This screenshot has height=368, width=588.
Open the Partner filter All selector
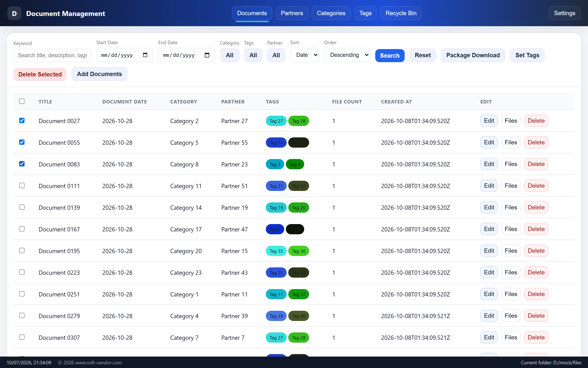pos(276,55)
